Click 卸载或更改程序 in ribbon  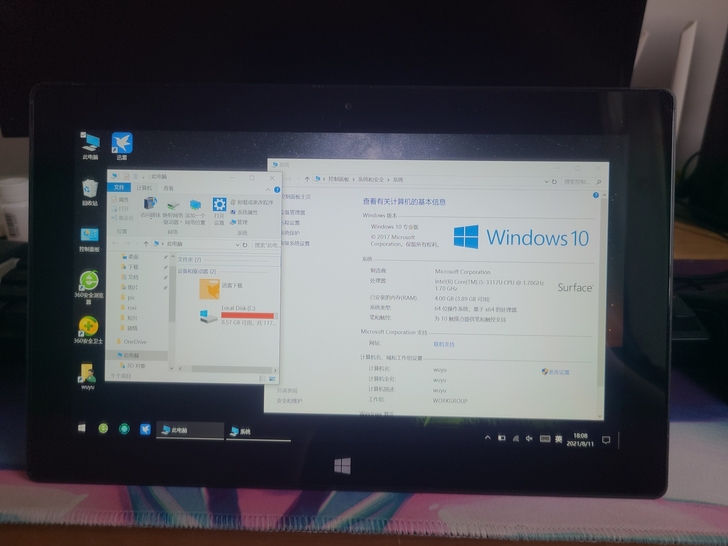[252, 202]
